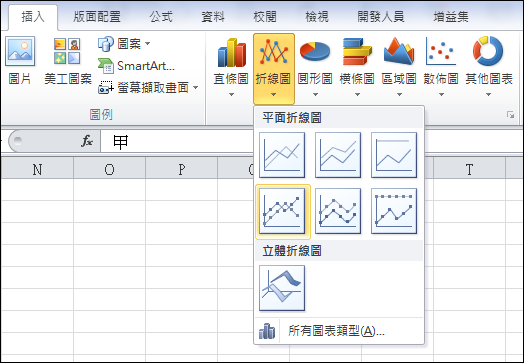Select the column T header

469,169
